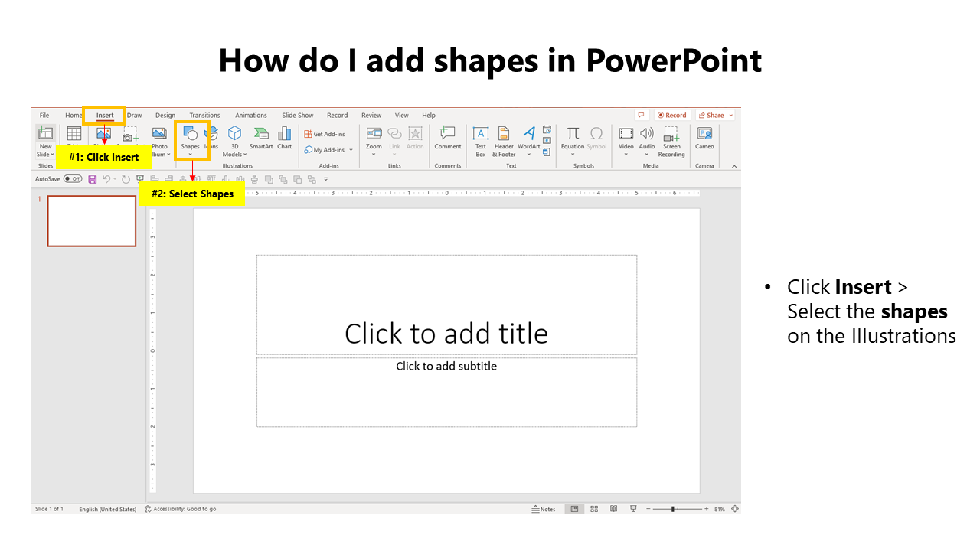This screenshot has width=980, height=551.
Task: Click the Notes button in status bar
Action: [544, 509]
